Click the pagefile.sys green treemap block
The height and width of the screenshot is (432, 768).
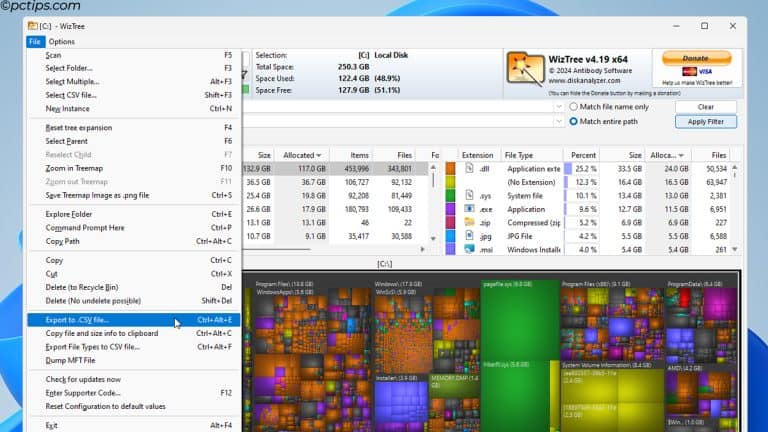519,321
